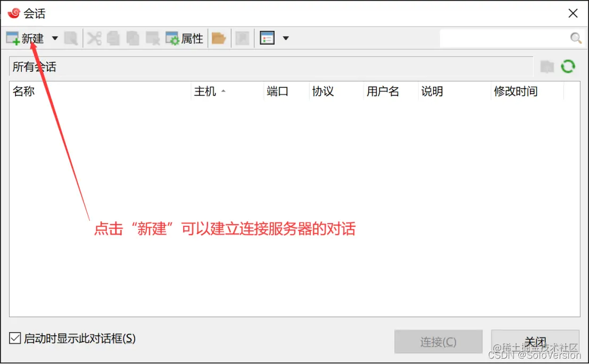Open the Properties icon on the toolbar
Screen dimensions: 589x364
(x=172, y=38)
